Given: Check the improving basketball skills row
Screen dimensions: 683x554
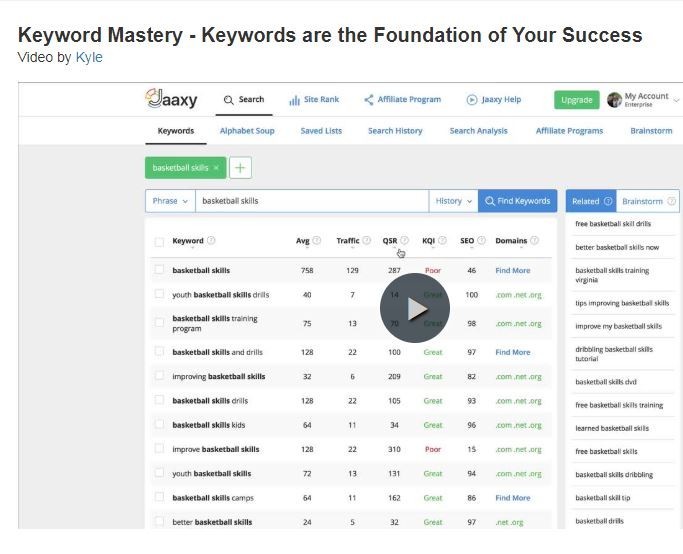Looking at the screenshot, I should click(x=159, y=375).
